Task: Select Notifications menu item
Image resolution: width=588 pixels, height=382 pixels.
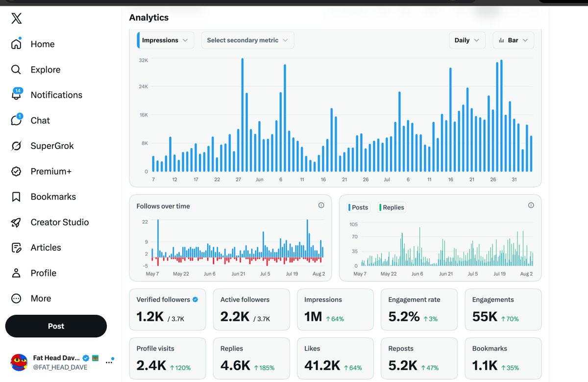Action: [x=56, y=95]
